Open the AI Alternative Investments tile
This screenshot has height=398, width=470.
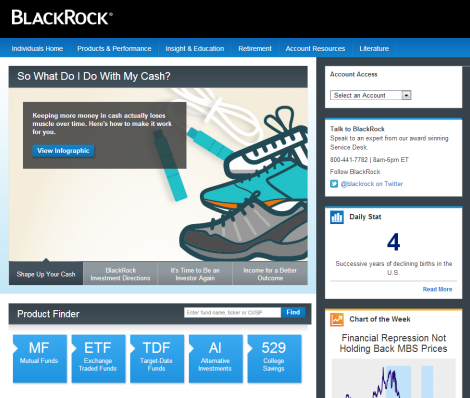216,359
